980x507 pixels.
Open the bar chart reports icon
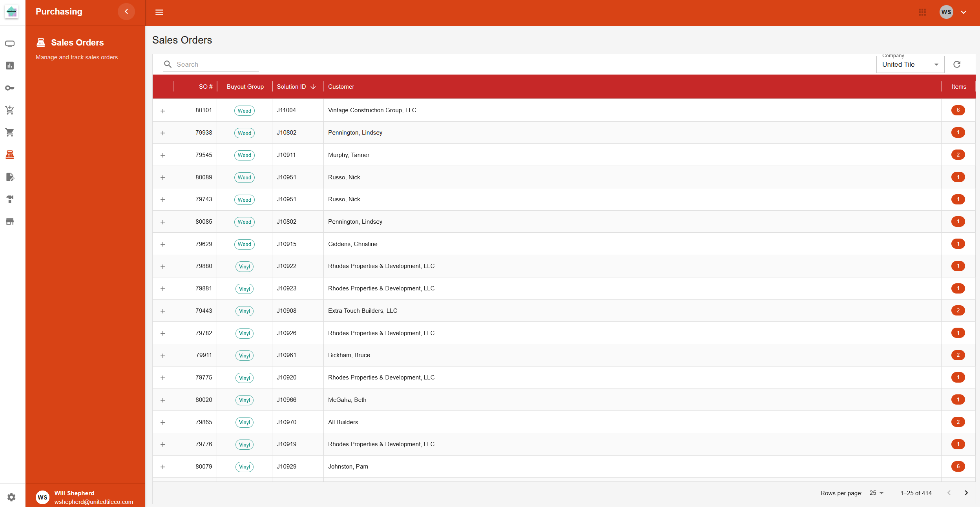[10, 66]
